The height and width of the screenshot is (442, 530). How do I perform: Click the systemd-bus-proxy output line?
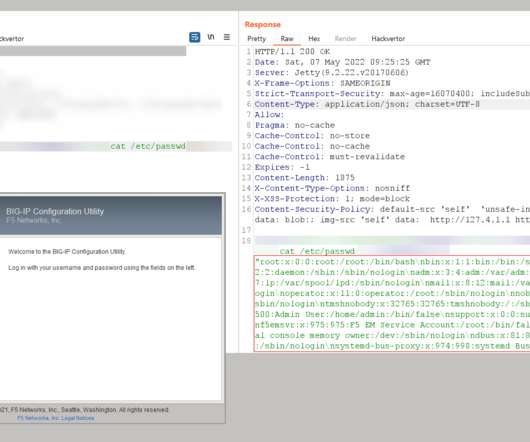click(x=392, y=346)
